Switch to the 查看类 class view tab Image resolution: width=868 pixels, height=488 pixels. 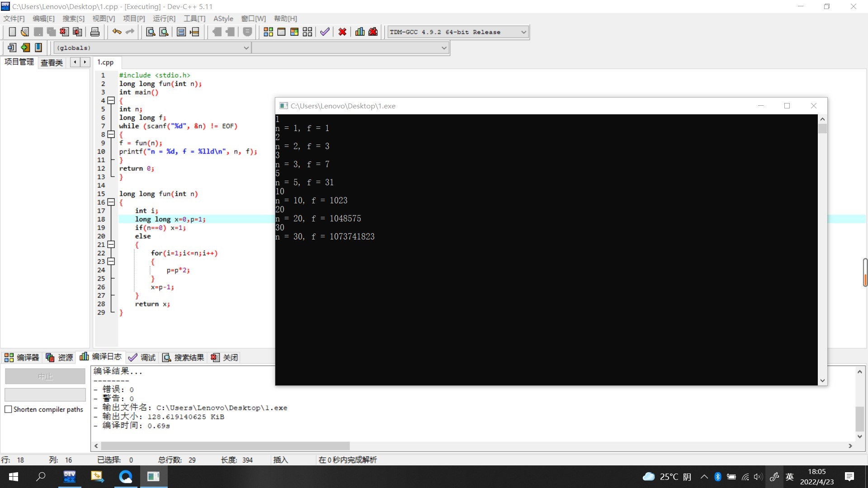[x=52, y=62]
